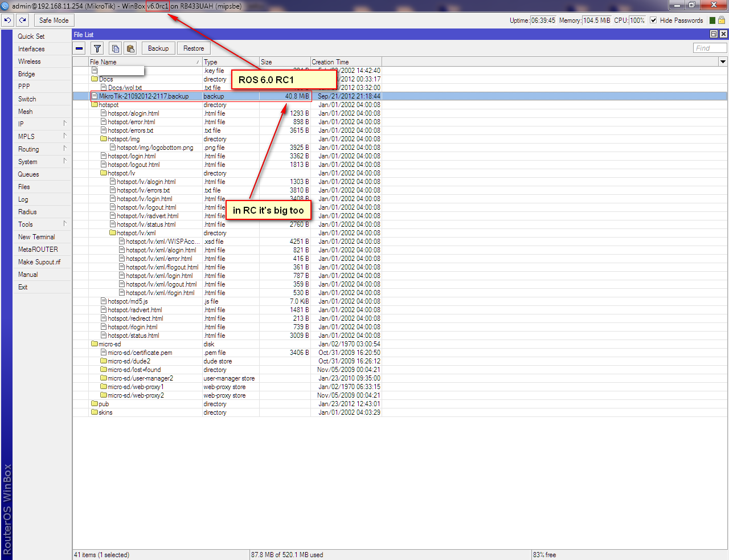
Task: Restore the File List window via its icon
Action: click(714, 34)
